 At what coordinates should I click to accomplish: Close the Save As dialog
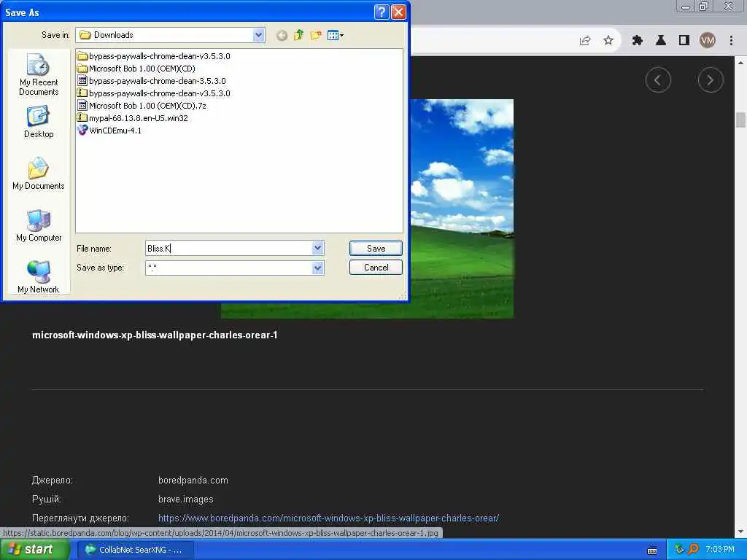tap(399, 12)
